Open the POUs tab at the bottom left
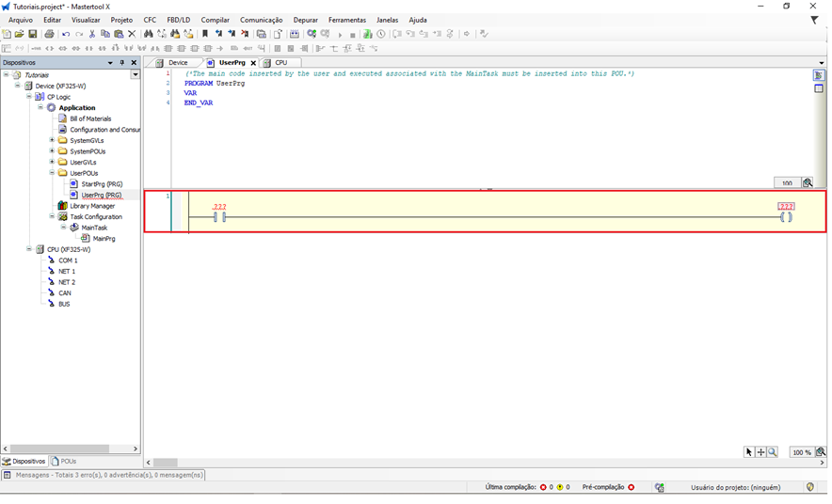Screen dimensions: 832x504 (x=64, y=462)
